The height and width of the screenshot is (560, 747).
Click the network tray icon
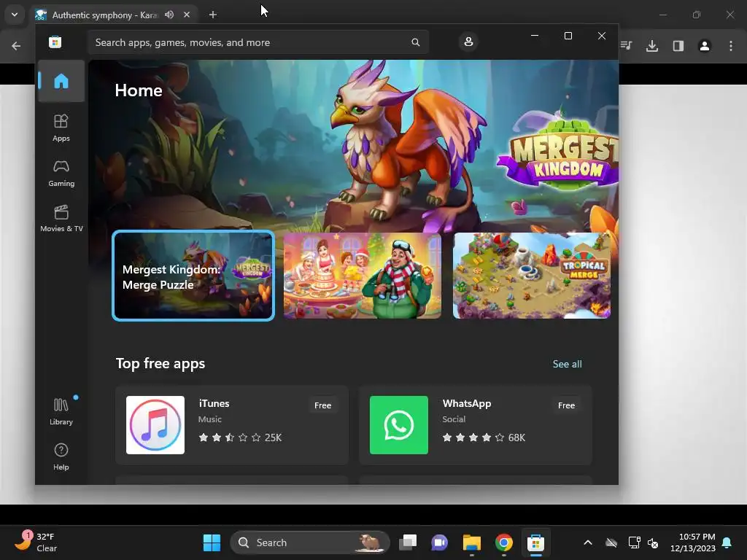pos(634,542)
